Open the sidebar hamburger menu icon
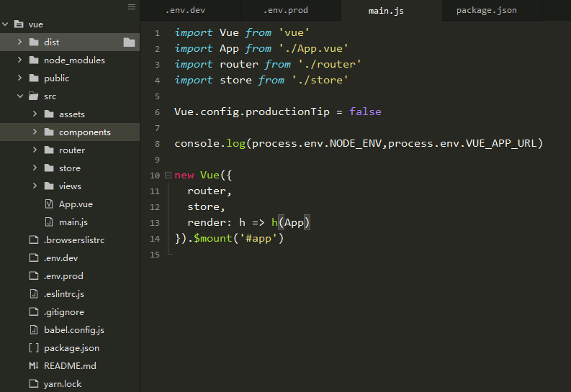571x392 pixels. click(x=132, y=7)
